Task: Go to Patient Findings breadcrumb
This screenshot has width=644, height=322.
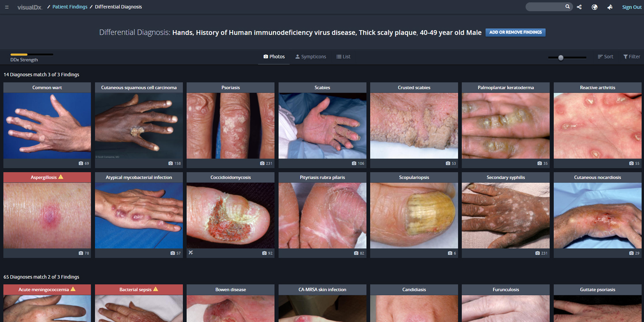Action: [70, 7]
